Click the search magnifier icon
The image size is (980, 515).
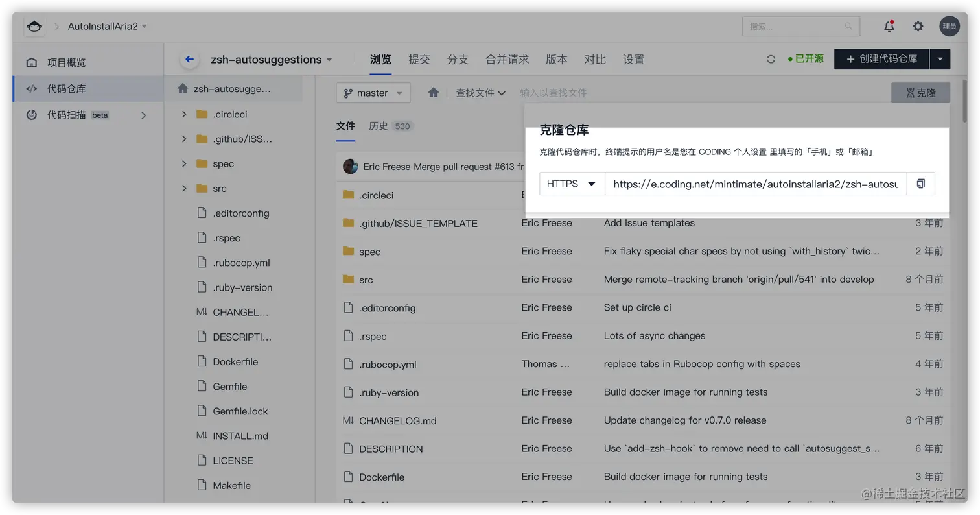coord(848,27)
